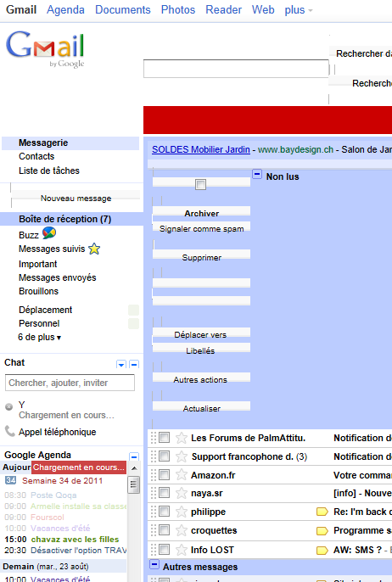Collapse the Chat panel
The height and width of the screenshot is (582, 392).
click(x=134, y=365)
